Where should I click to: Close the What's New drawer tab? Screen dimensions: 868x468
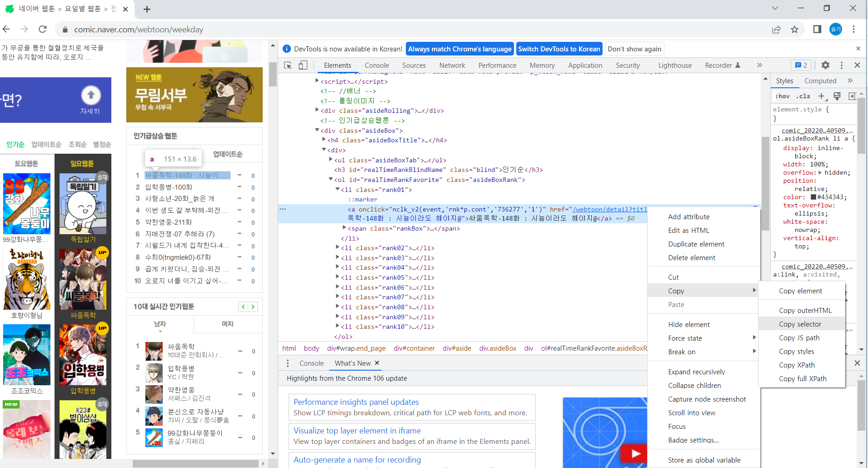[377, 363]
